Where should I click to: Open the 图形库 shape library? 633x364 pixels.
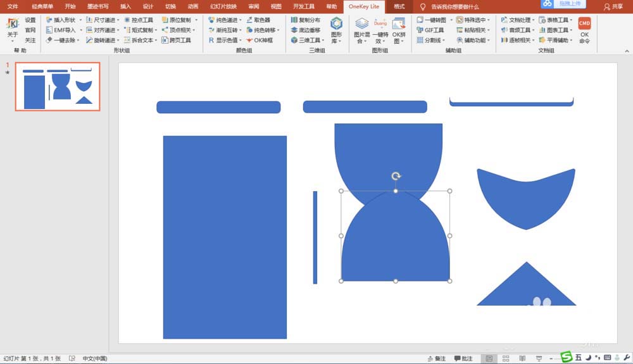click(x=336, y=30)
